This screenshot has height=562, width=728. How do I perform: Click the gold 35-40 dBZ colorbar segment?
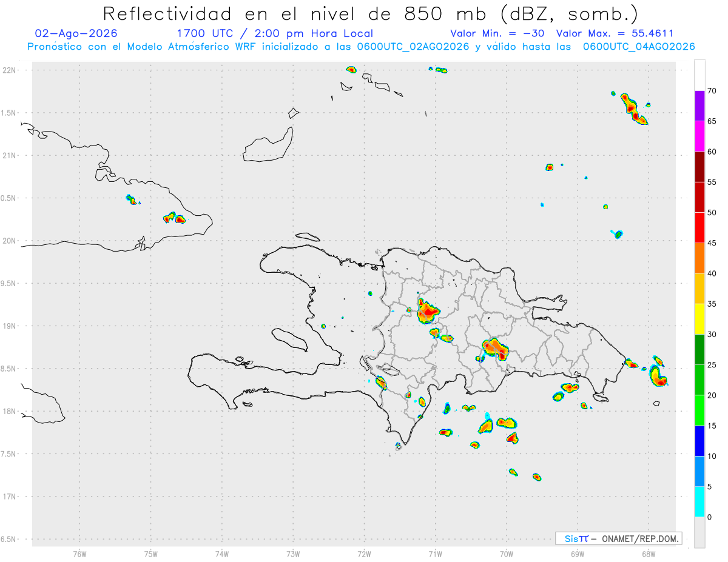[699, 289]
